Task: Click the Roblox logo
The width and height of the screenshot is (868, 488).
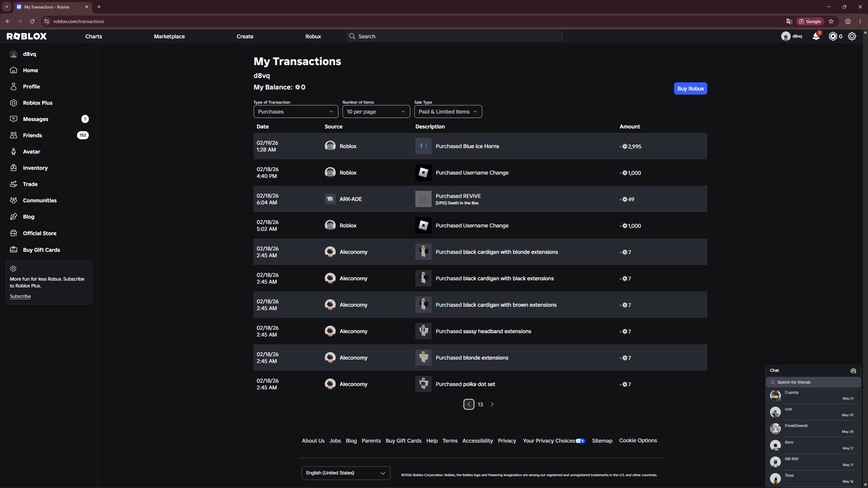Action: [x=27, y=36]
